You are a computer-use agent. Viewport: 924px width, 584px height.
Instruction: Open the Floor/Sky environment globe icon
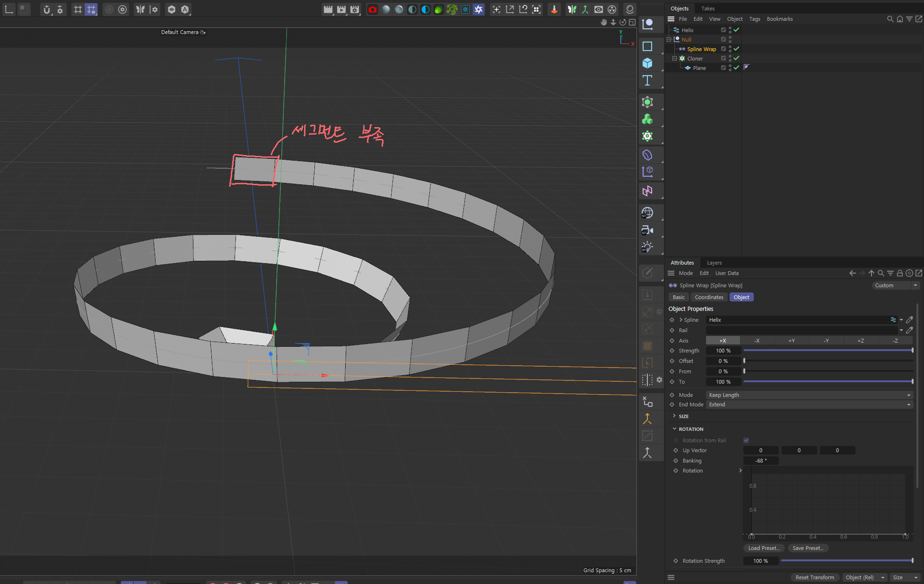[x=647, y=213]
